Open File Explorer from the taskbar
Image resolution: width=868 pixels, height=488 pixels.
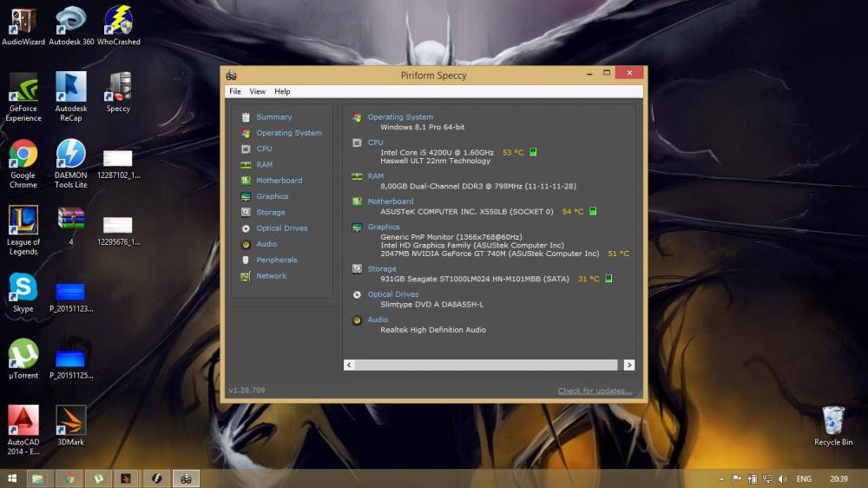[x=37, y=478]
